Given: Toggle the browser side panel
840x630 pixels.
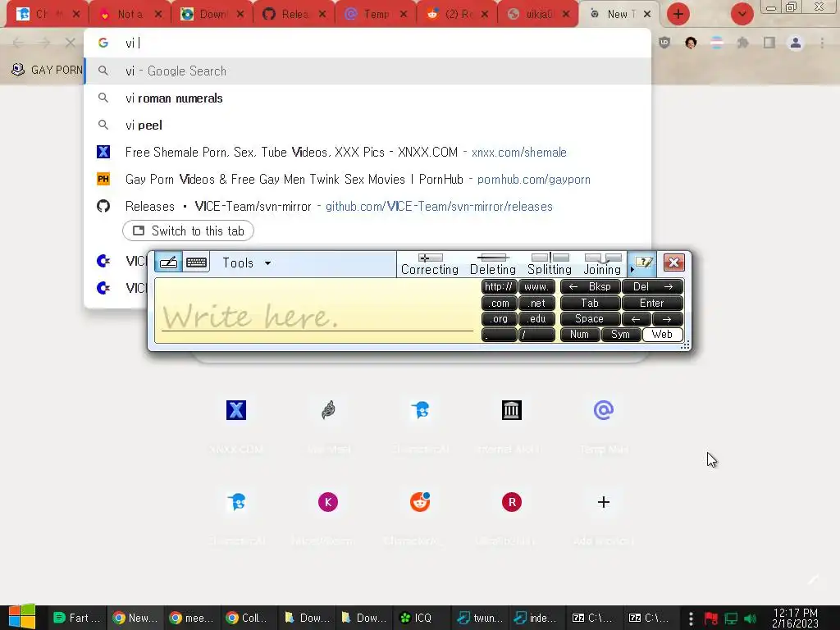Looking at the screenshot, I should (769, 43).
